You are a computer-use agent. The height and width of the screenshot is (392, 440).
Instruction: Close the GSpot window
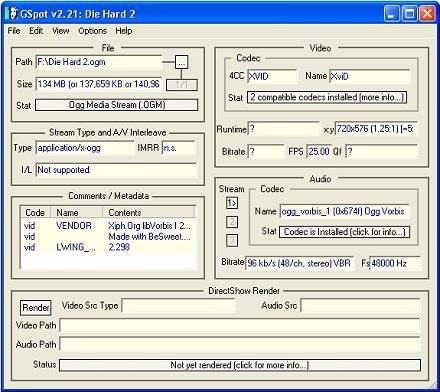(x=427, y=14)
